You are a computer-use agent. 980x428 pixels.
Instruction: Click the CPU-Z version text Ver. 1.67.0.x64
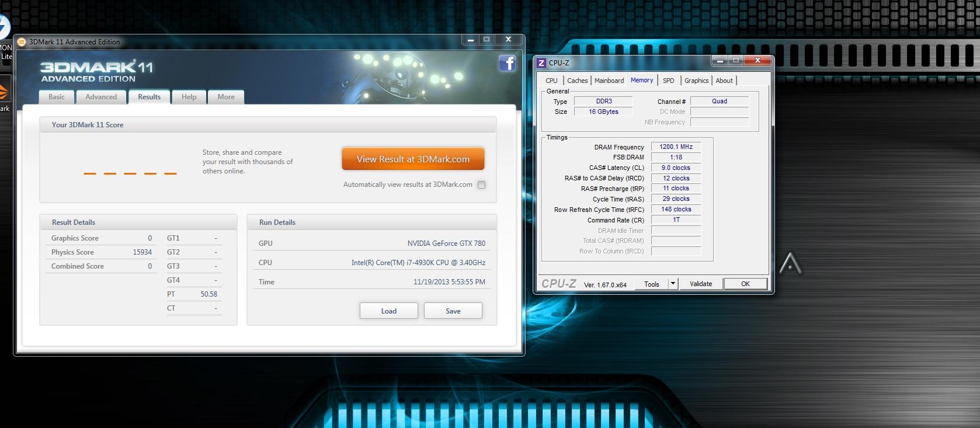[605, 285]
